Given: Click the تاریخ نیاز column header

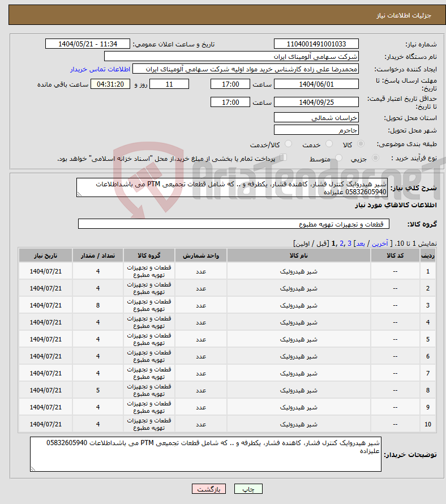Looking at the screenshot, I should point(46,255).
